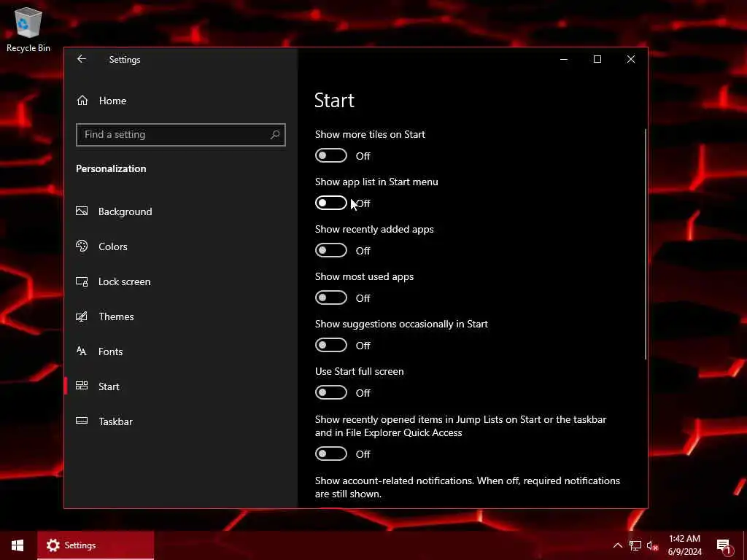Click the Personalization heading
Screen dimensions: 747x560
[x=111, y=168]
